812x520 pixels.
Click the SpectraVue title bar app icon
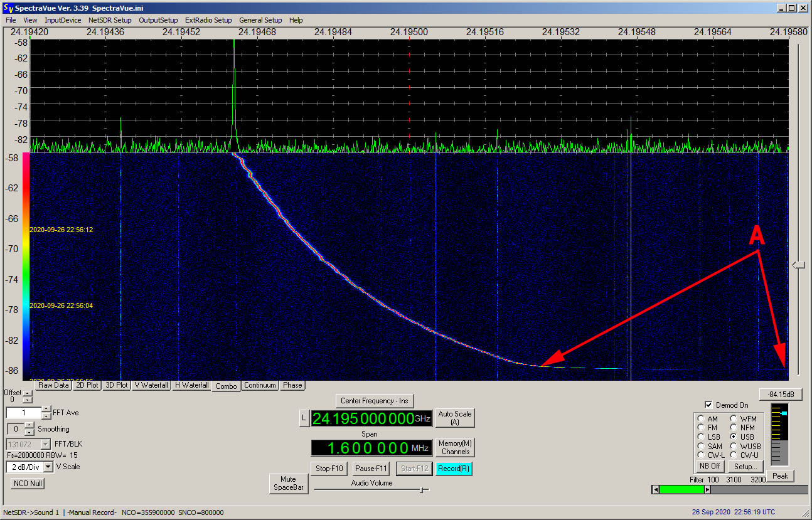[x=8, y=8]
